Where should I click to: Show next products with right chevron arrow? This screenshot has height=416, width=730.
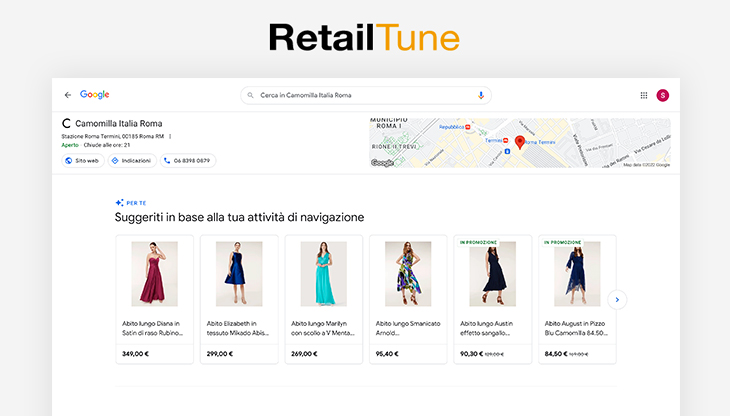617,300
